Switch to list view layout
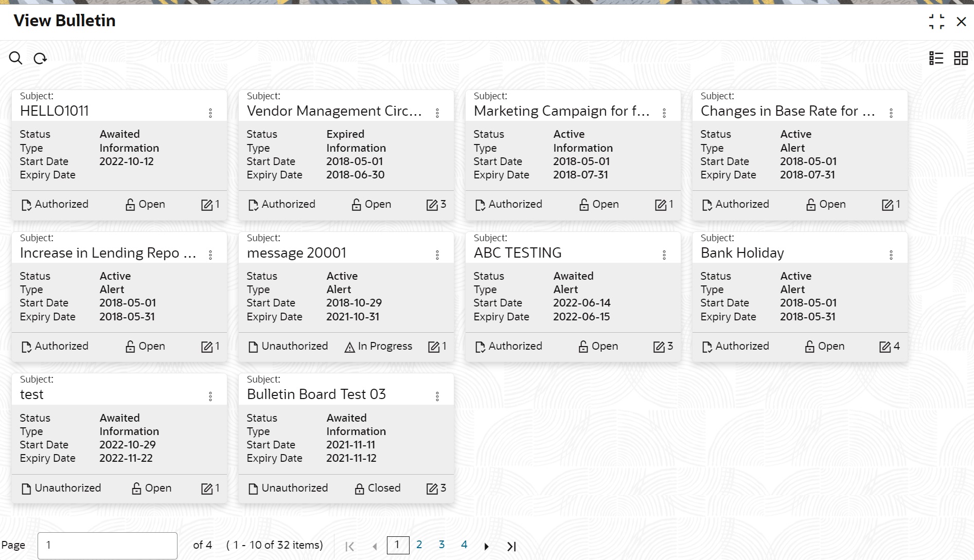The width and height of the screenshot is (974, 560). click(936, 58)
